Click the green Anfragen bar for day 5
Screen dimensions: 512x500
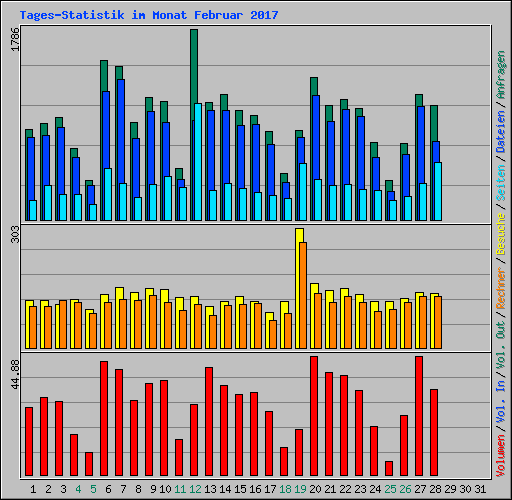click(89, 183)
